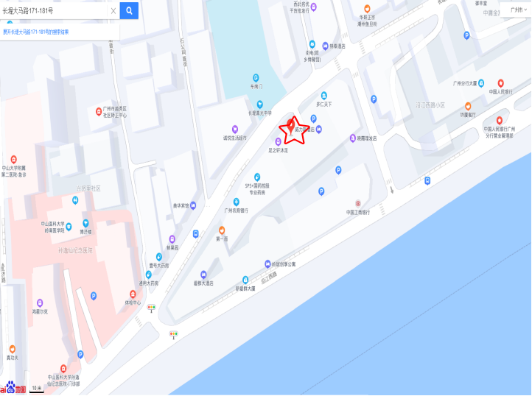The width and height of the screenshot is (532, 396).
Task: Select the 广州农商银行 bank icon
Action: [236, 202]
